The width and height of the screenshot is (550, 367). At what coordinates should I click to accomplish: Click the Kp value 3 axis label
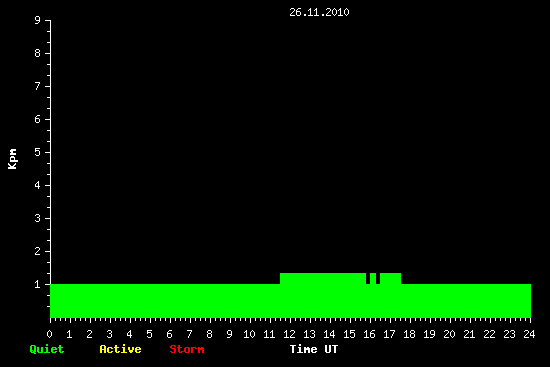coord(38,218)
